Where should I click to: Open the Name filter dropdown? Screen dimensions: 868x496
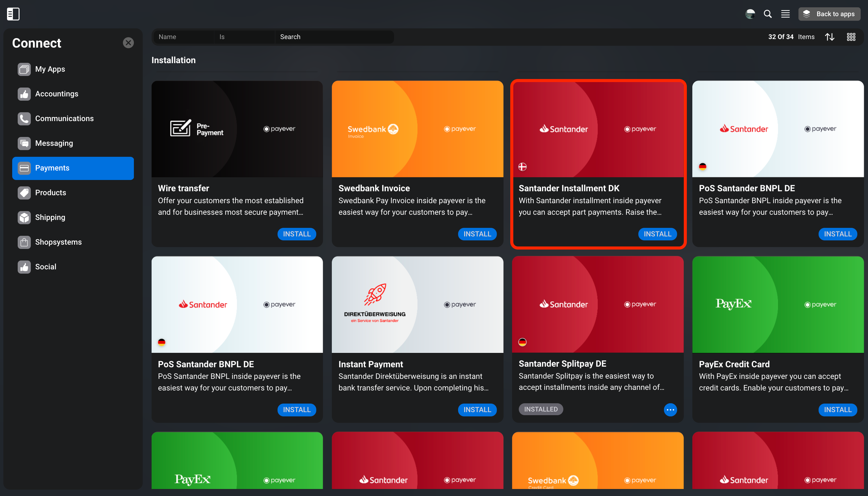(x=184, y=37)
